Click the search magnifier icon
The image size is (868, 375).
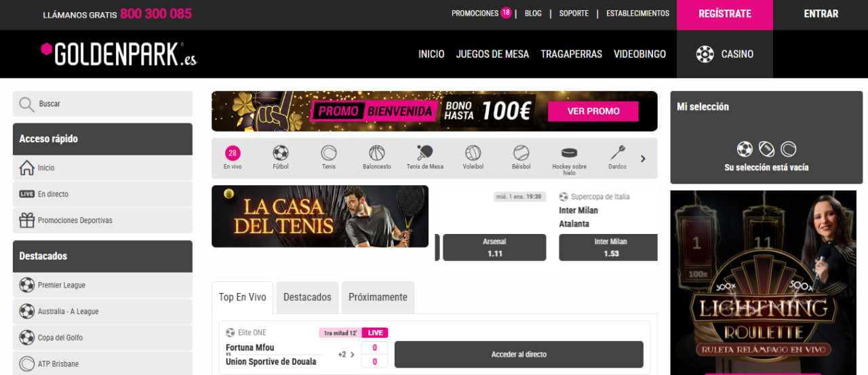click(26, 104)
